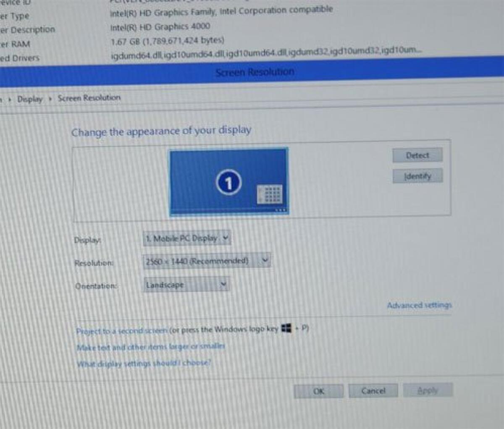Screen dimensions: 504x429
Task: Open Advanced settings
Action: (x=418, y=306)
